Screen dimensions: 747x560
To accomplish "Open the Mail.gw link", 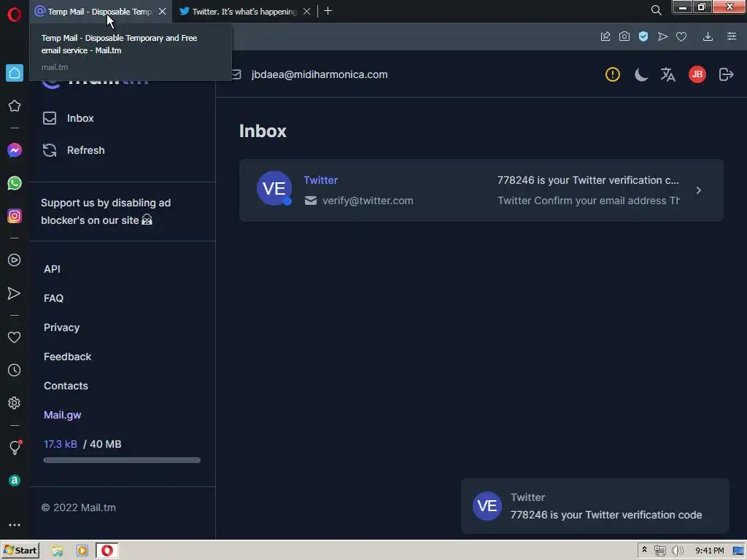I will (x=63, y=415).
